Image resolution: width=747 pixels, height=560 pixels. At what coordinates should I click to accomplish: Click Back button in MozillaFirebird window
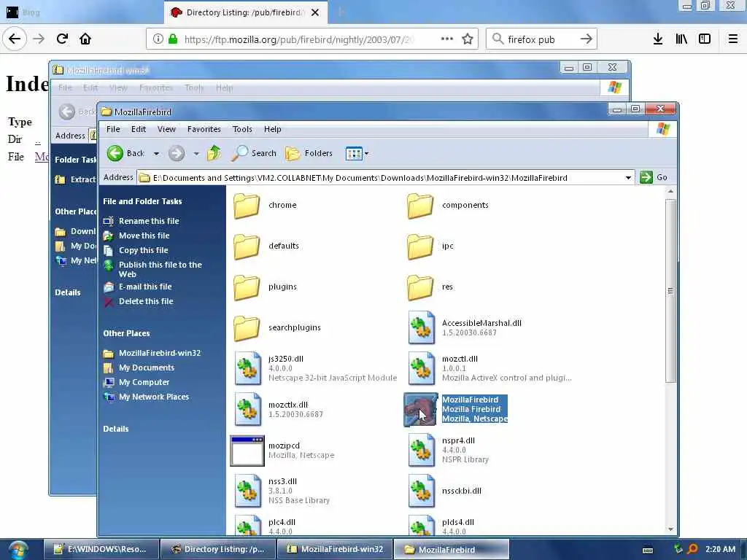125,153
